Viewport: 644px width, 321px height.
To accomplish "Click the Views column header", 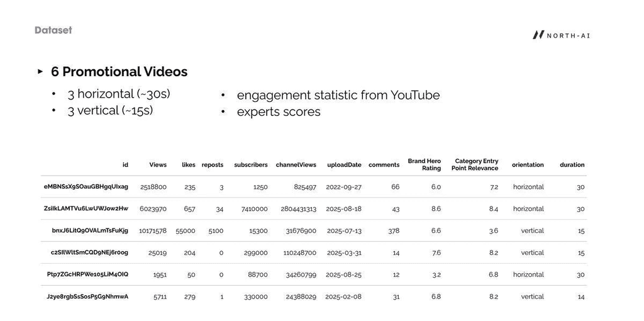I will click(x=158, y=165).
